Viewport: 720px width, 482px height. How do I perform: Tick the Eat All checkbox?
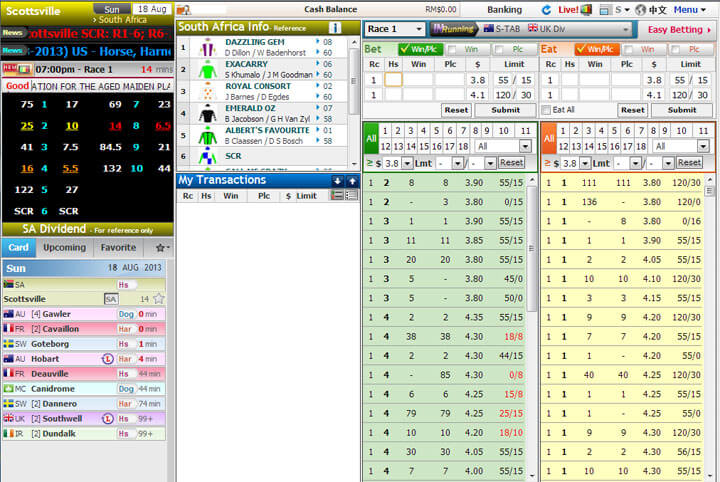click(546, 110)
